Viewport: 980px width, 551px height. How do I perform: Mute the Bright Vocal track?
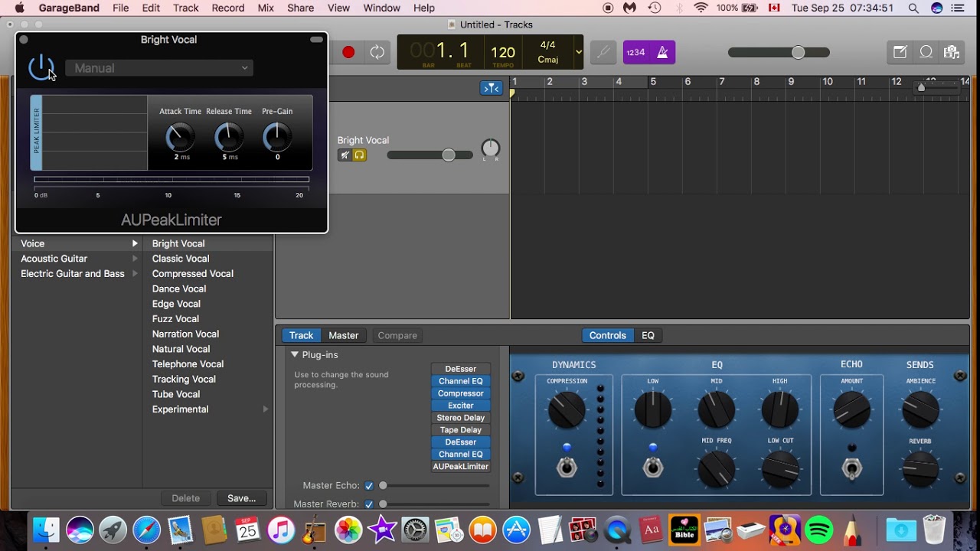345,155
